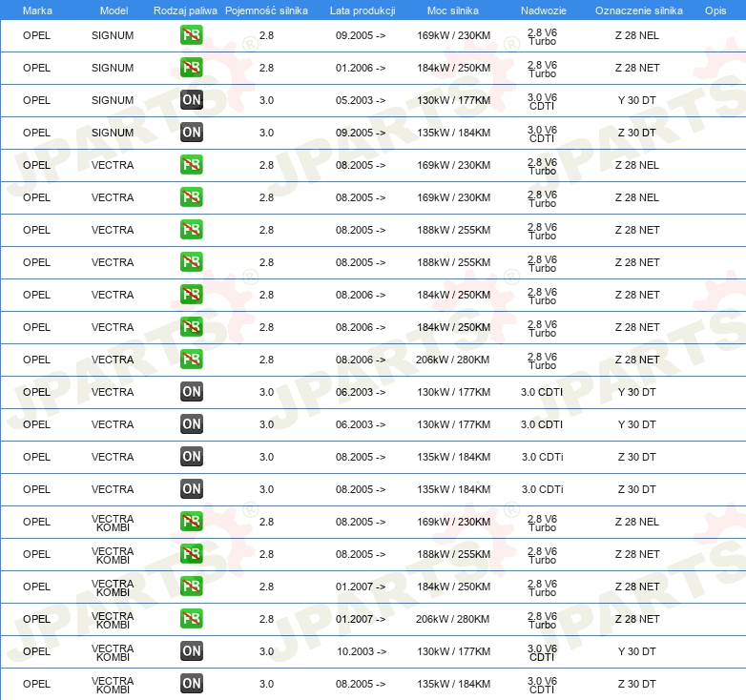The height and width of the screenshot is (700, 746).
Task: Click petrol icon in VECTRA KOMBI 188kW row
Action: point(191,553)
